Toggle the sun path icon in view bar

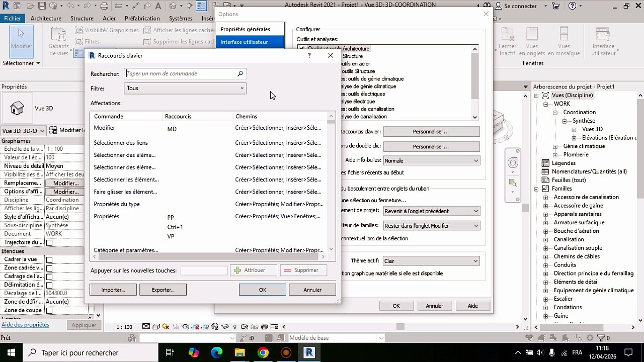[x=166, y=327]
